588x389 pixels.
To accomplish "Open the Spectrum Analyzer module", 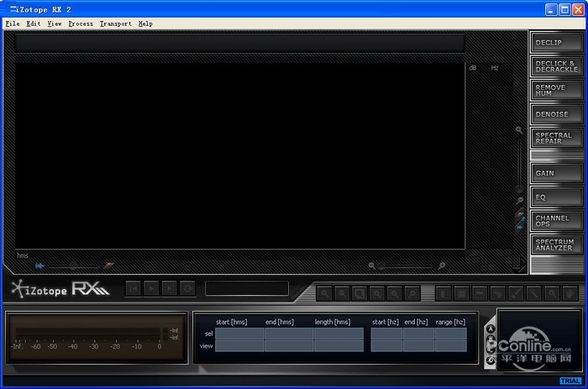I will point(557,245).
